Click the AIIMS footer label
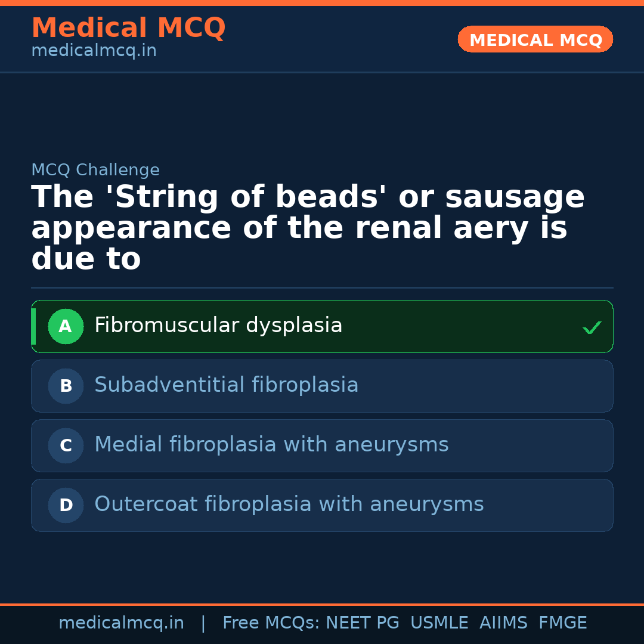The width and height of the screenshot is (644, 644). [503, 623]
